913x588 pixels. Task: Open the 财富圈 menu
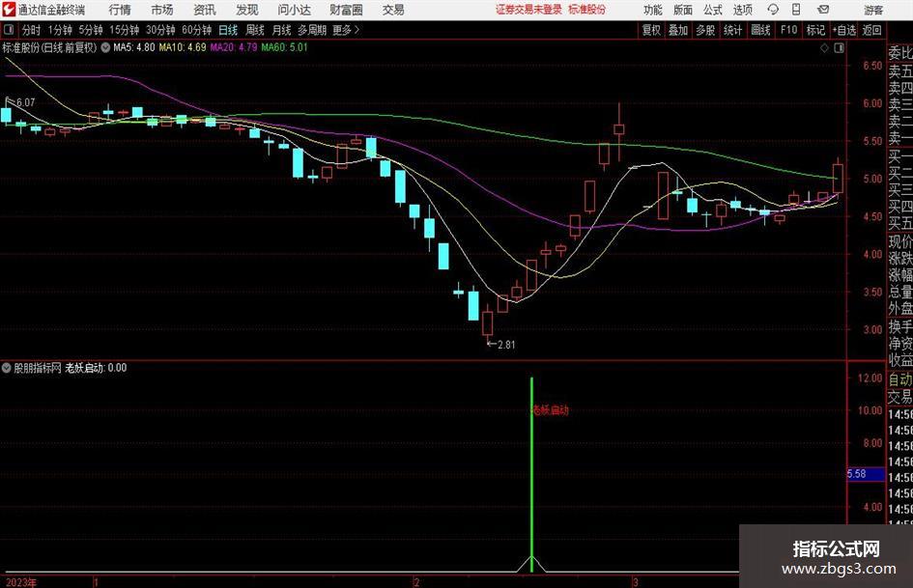[x=346, y=10]
